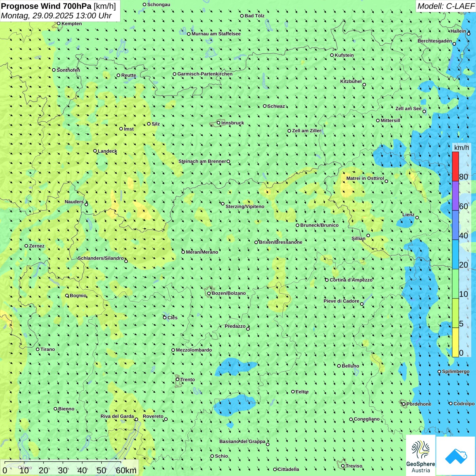476x476 pixels.
Task: Click the Meran/Merano label
Action: point(202,252)
